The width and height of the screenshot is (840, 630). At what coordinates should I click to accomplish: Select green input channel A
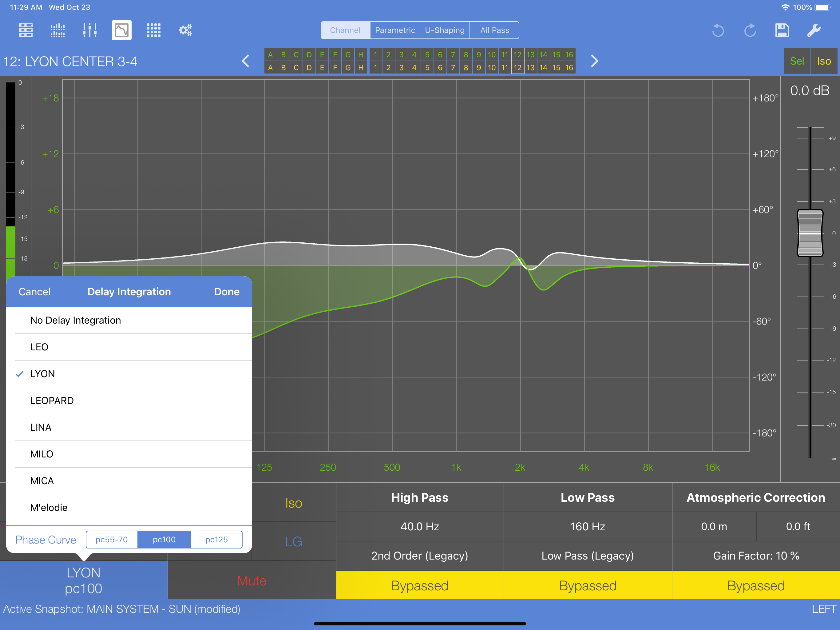pos(270,55)
